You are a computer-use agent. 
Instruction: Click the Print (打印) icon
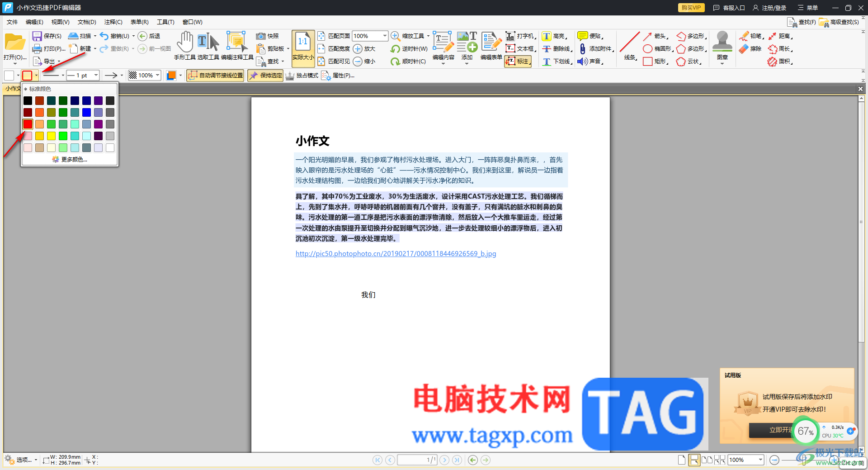coord(37,49)
